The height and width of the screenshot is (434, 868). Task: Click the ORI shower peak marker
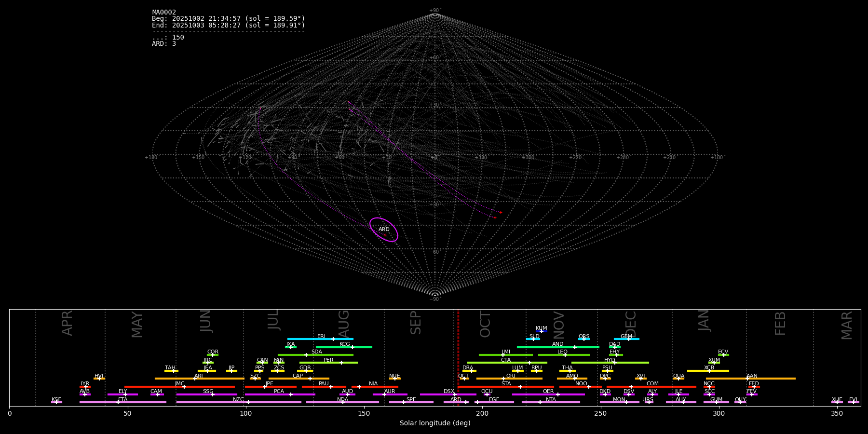[503, 379]
